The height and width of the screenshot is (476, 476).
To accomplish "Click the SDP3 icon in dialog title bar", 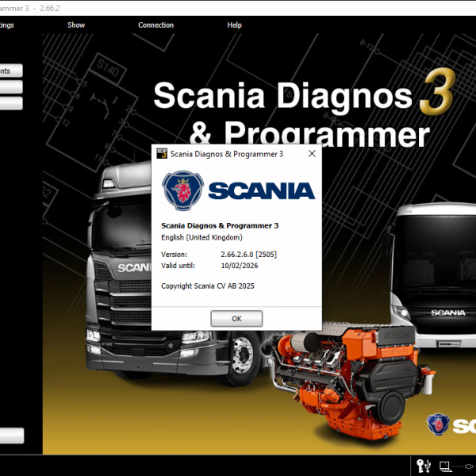I will (162, 154).
